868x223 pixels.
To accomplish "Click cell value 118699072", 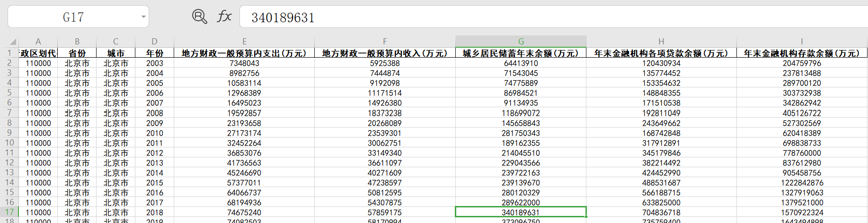I will pyautogui.click(x=521, y=113).
